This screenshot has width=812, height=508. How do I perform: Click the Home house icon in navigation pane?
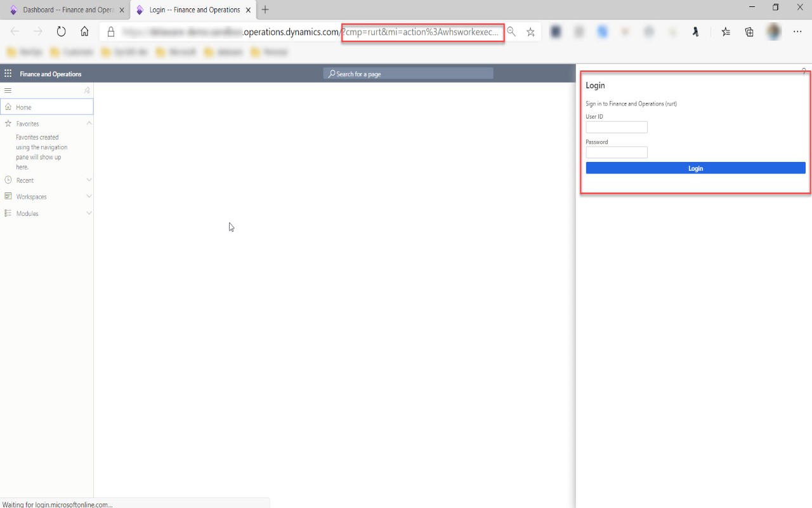pyautogui.click(x=8, y=107)
